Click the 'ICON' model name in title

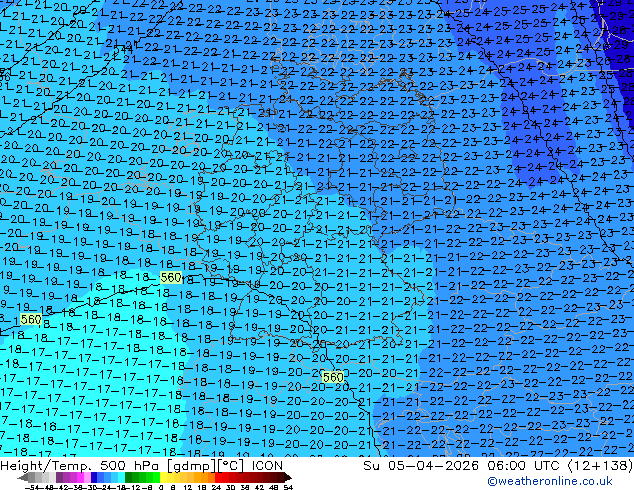point(267,465)
